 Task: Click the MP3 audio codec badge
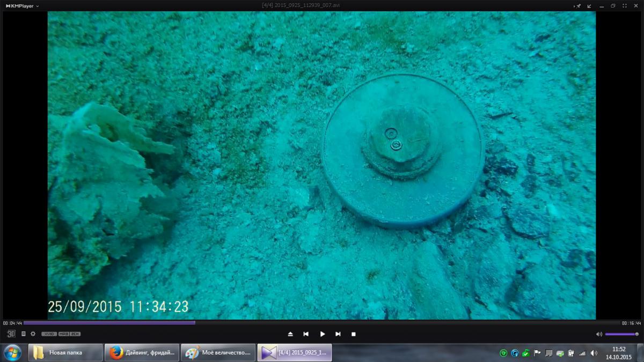63,334
